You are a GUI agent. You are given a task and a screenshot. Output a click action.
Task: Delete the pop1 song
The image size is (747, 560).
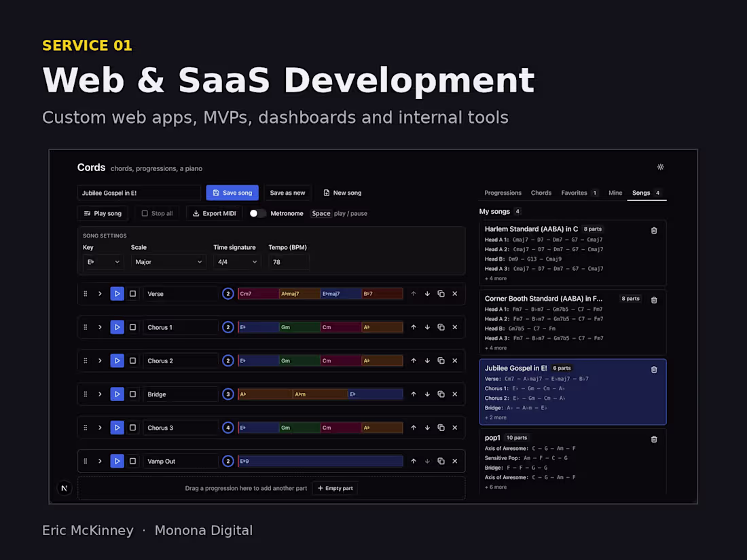point(654,439)
